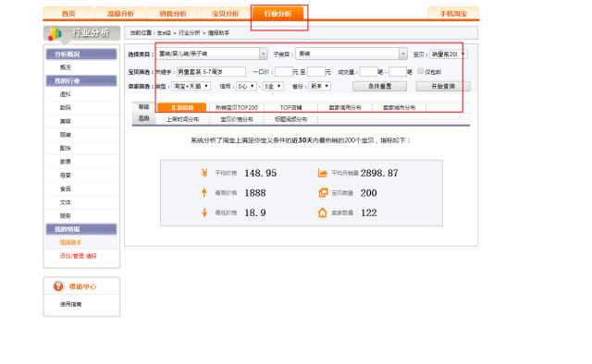Image resolution: width=592 pixels, height=364 pixels.
Task: Click the highest price value 1888
Action: point(255,193)
